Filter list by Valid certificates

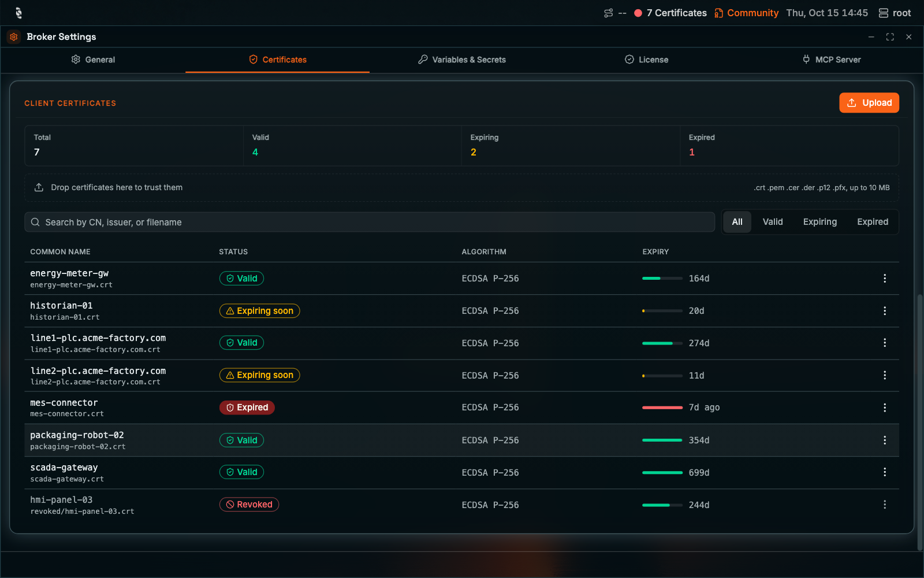[x=773, y=222]
